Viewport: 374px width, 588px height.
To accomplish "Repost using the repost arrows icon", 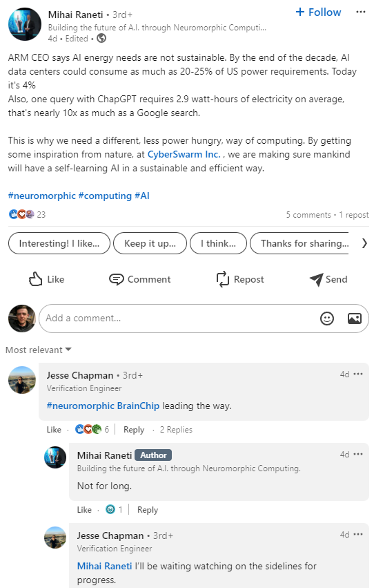I will pos(222,279).
